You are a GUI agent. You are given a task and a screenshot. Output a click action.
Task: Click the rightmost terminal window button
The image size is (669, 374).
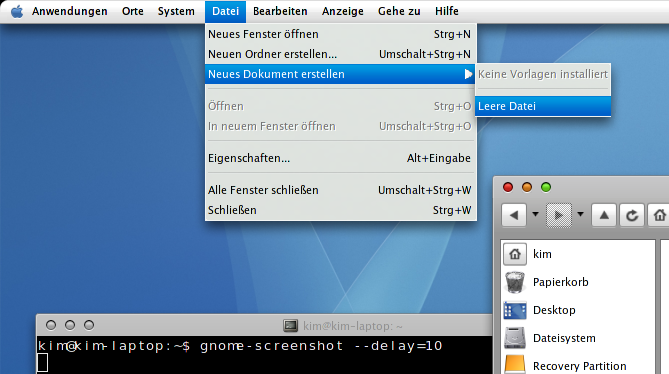click(89, 325)
